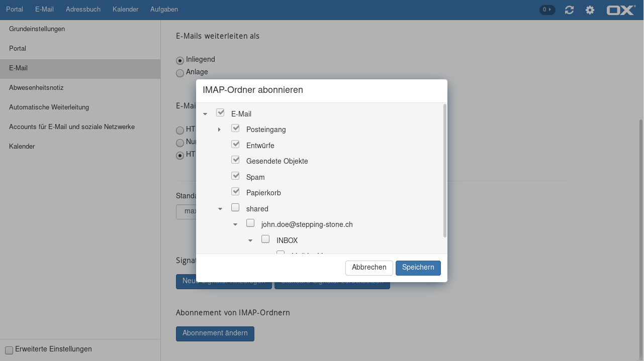The height and width of the screenshot is (361, 644).
Task: Collapse the E-Mail root folder arrow
Action: tap(205, 114)
